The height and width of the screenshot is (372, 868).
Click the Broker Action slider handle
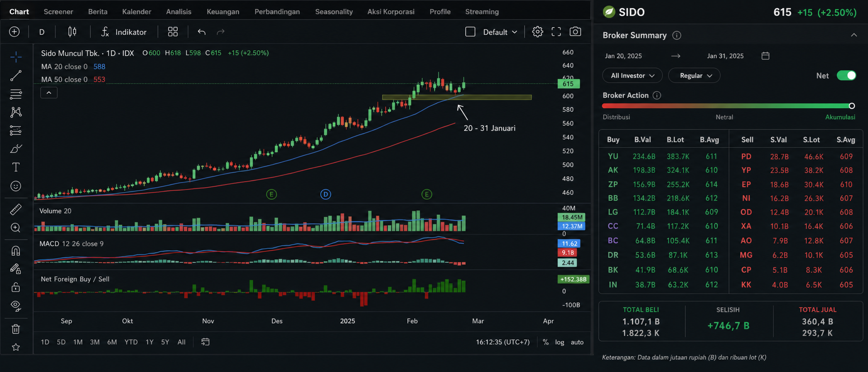(x=852, y=106)
